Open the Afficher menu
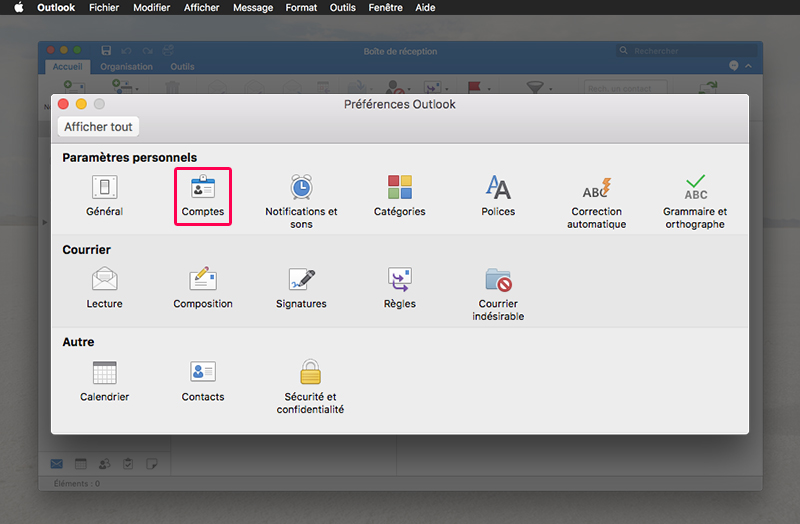The width and height of the screenshot is (800, 524). click(x=202, y=8)
